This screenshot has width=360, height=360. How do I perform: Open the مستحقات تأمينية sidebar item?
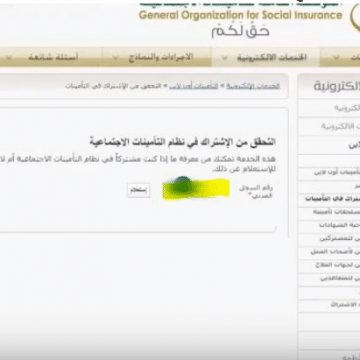click(336, 212)
